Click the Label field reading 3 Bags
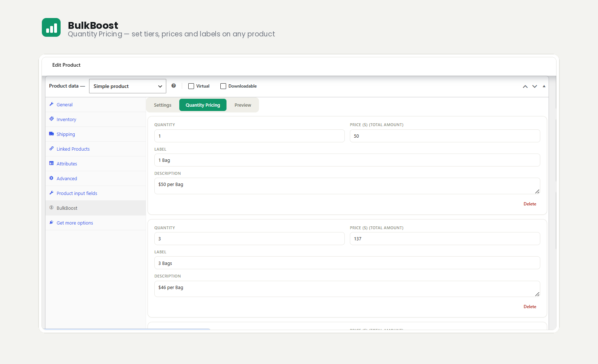 tap(347, 263)
